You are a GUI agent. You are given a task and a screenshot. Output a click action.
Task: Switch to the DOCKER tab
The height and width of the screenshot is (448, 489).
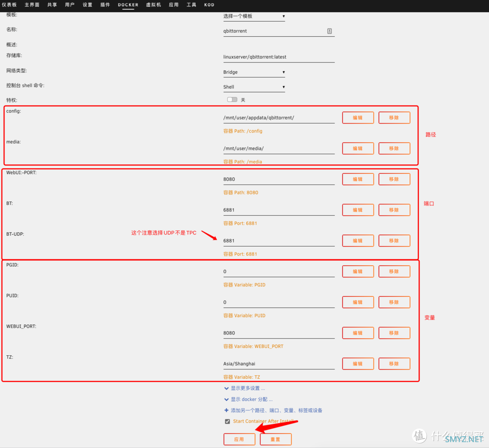(128, 5)
